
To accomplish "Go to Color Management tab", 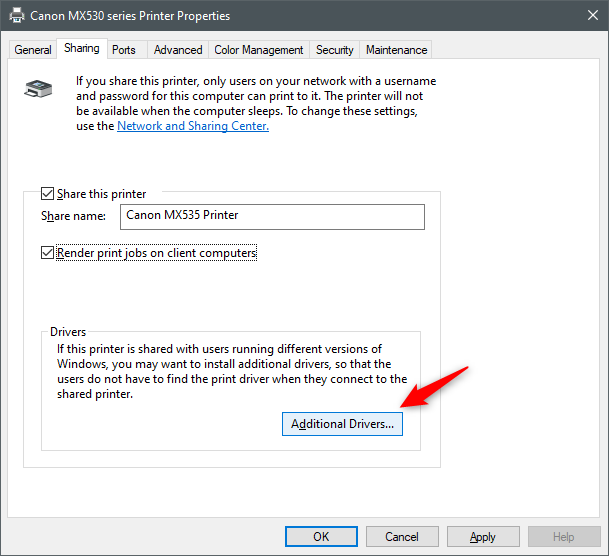I will point(259,50).
